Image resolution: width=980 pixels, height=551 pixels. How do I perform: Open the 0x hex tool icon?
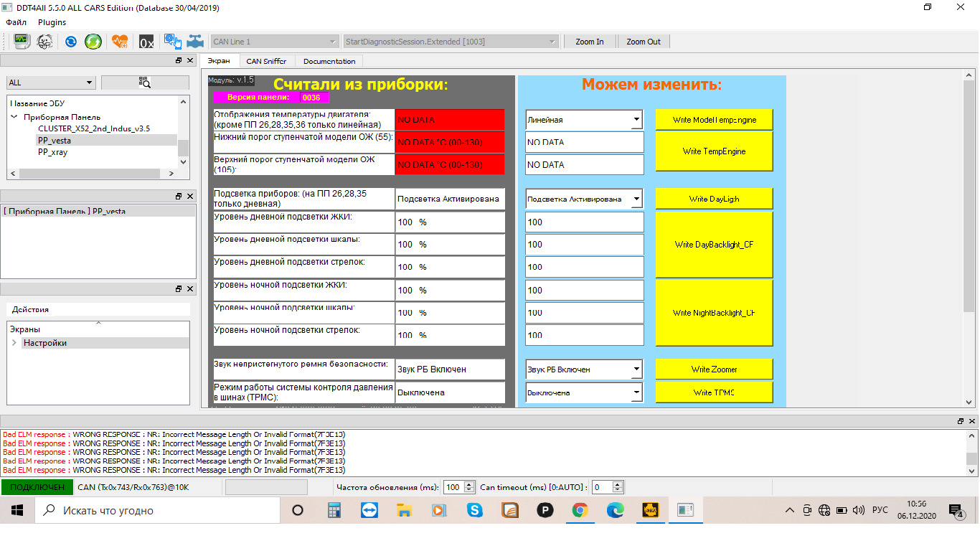(146, 42)
